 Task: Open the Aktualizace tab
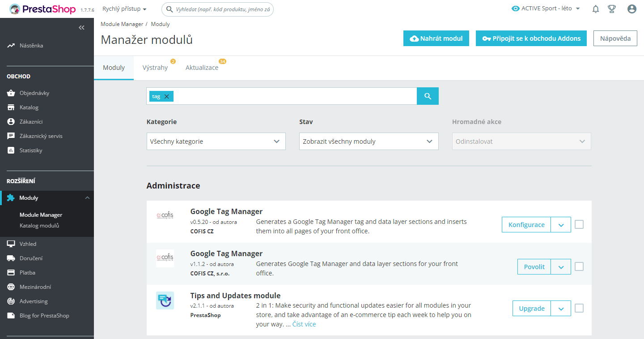point(202,68)
